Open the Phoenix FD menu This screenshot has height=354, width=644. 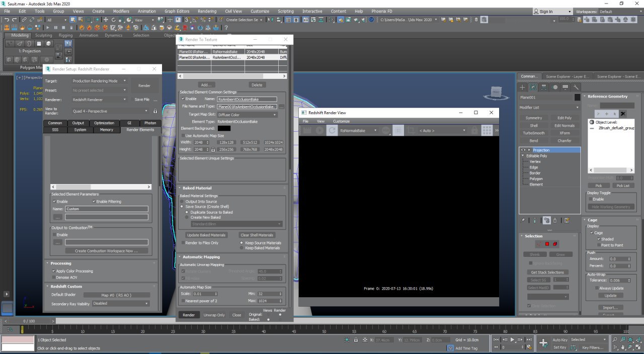[382, 11]
